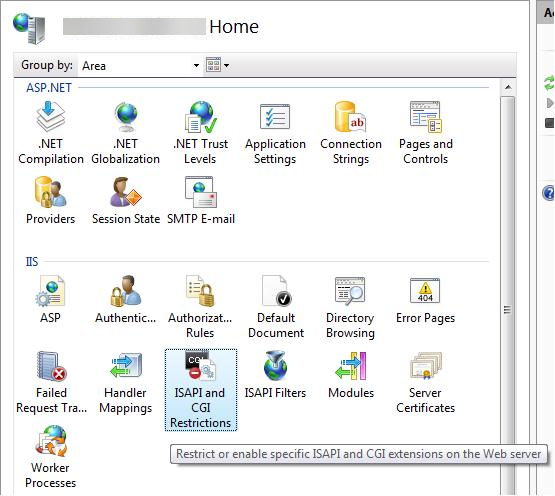Click the scroll up arrow
This screenshot has width=555, height=496.
pos(508,87)
